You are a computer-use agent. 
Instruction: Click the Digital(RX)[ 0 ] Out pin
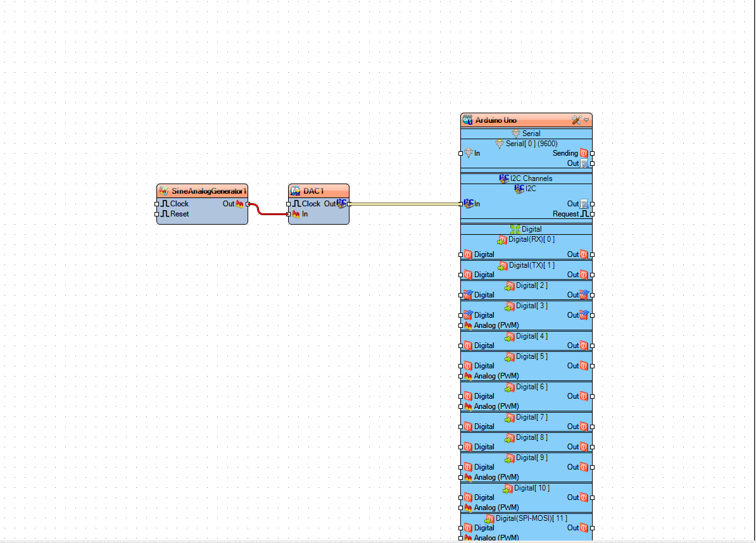(593, 254)
